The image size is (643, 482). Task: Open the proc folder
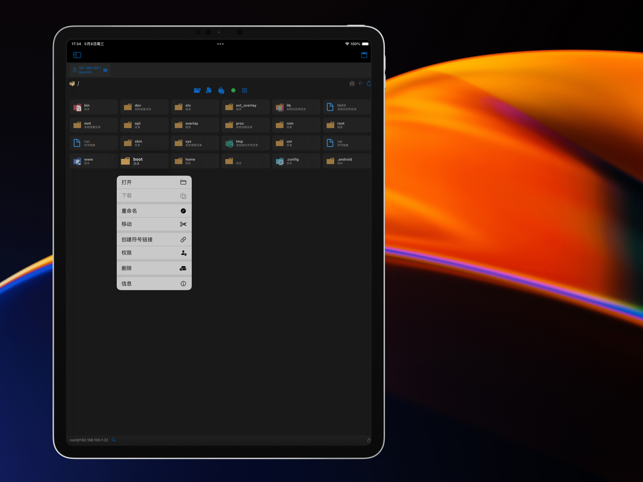pos(246,125)
